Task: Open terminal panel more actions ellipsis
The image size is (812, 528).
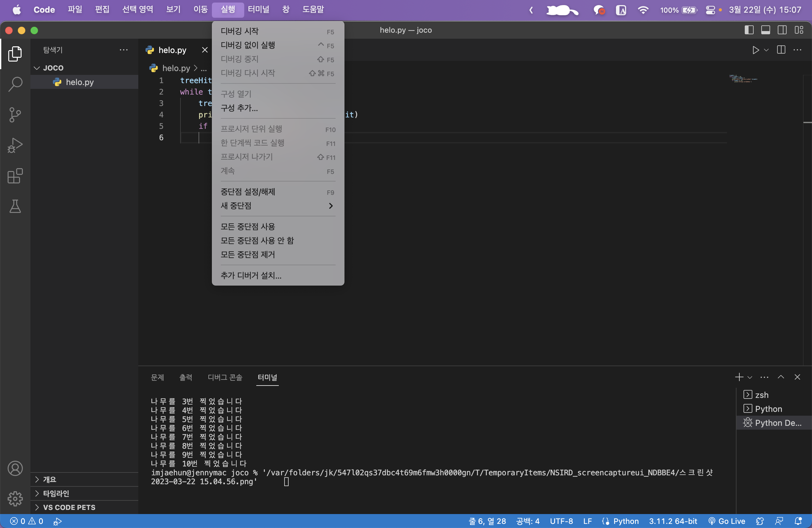Action: [764, 377]
